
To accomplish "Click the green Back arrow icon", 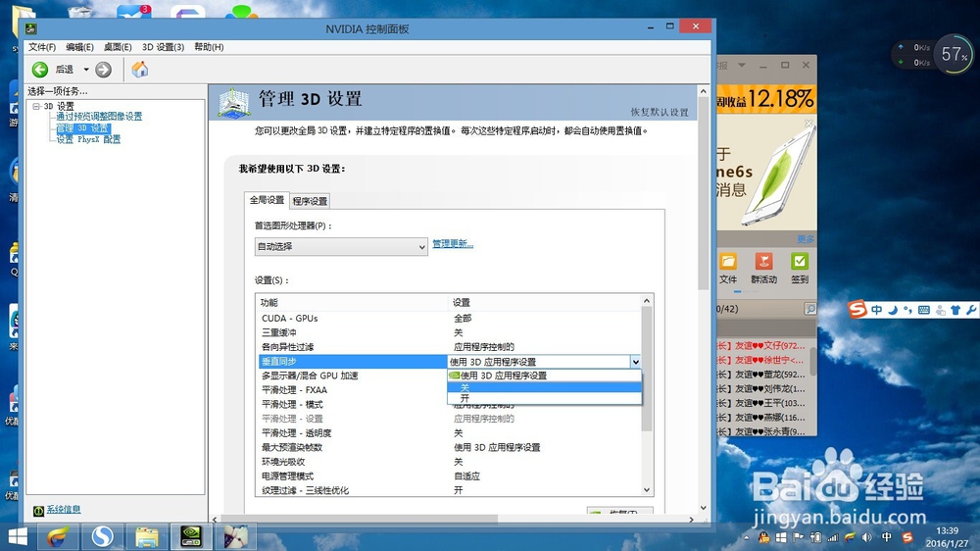I will [40, 70].
